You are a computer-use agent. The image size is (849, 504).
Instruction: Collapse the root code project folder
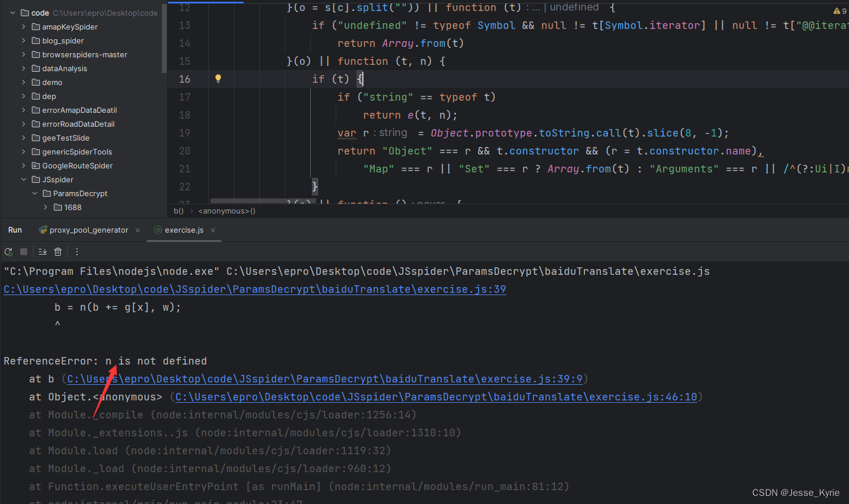13,13
